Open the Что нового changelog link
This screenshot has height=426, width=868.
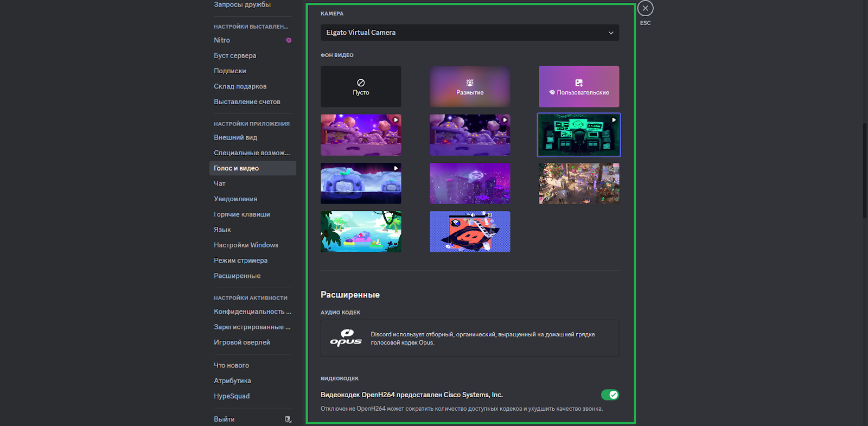(x=231, y=365)
